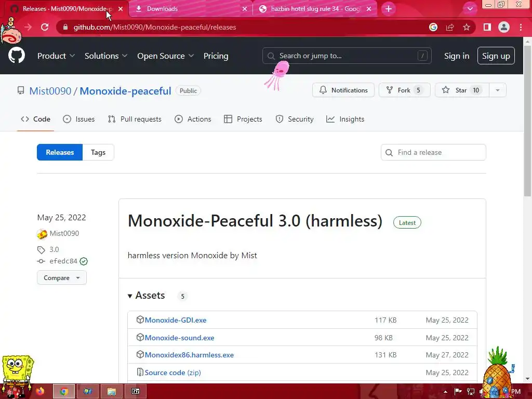
Task: Open commit efedc84
Action: pyautogui.click(x=63, y=261)
